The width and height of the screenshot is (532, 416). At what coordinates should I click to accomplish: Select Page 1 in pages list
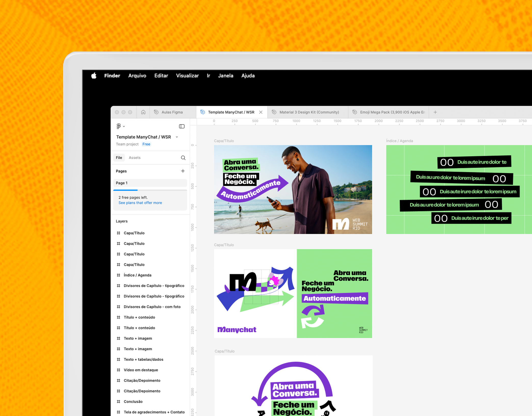point(150,183)
